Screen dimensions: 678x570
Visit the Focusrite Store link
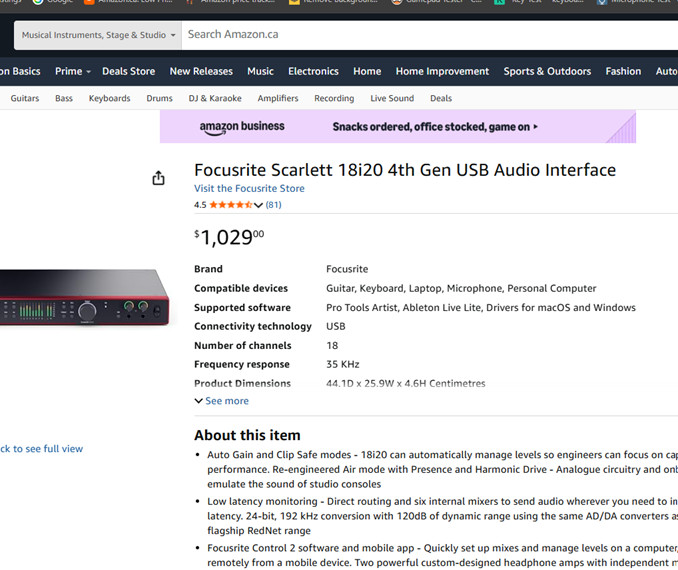tap(249, 189)
